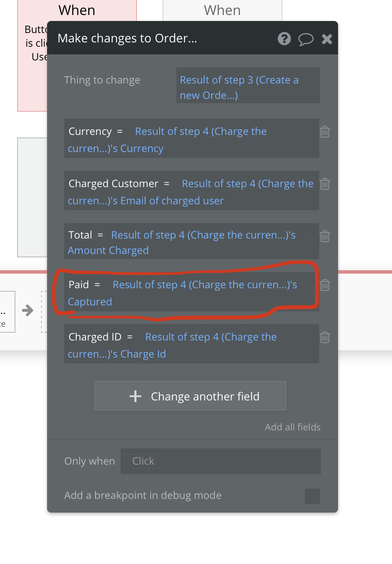Close the Make changes to Order dialog

pyautogui.click(x=327, y=39)
